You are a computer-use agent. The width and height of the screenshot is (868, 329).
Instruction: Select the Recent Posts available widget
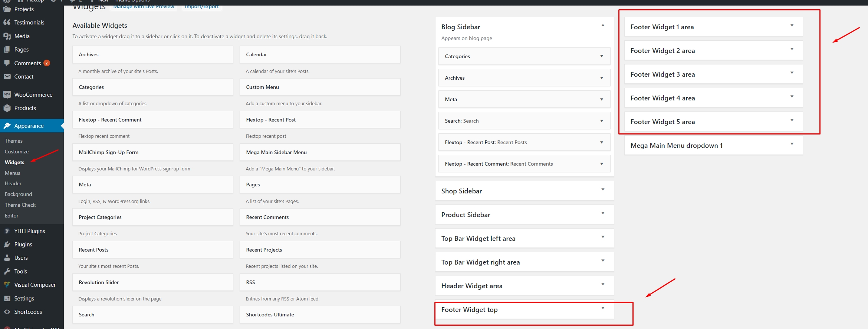pos(153,250)
